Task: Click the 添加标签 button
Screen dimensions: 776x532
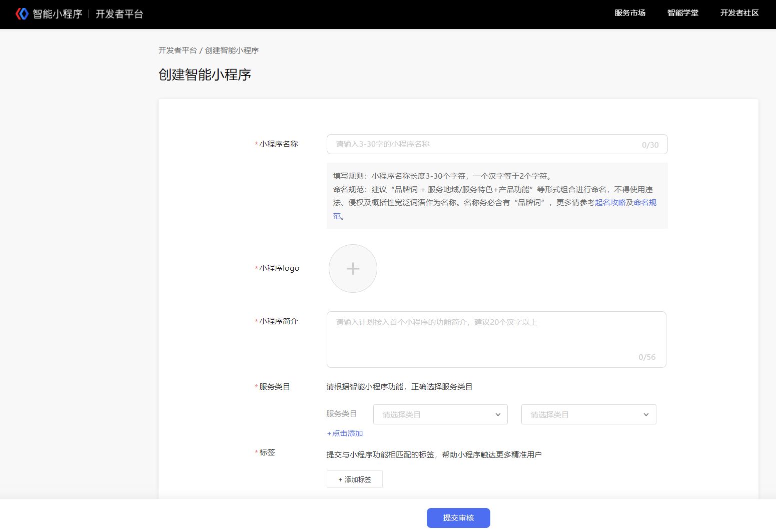Action: pos(355,479)
